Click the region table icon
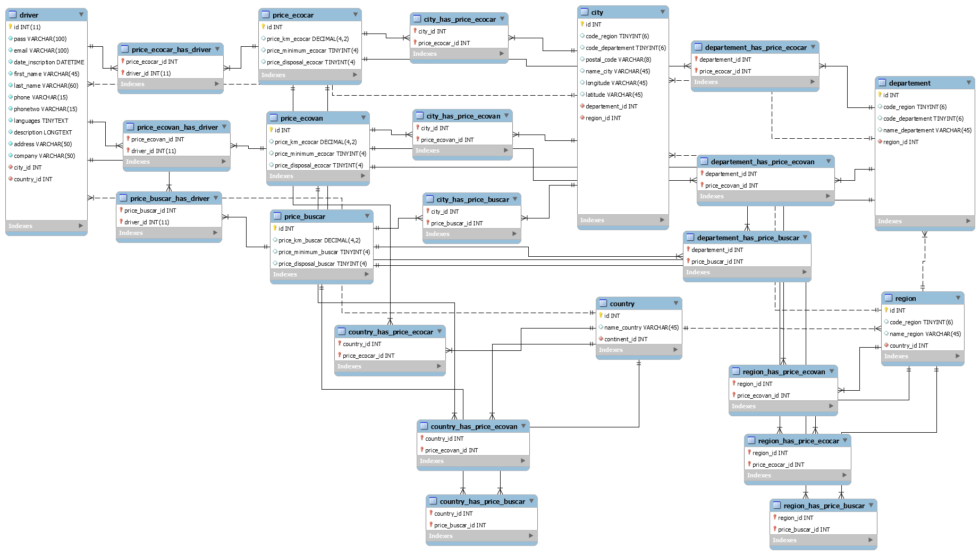980x555 pixels. 889,298
